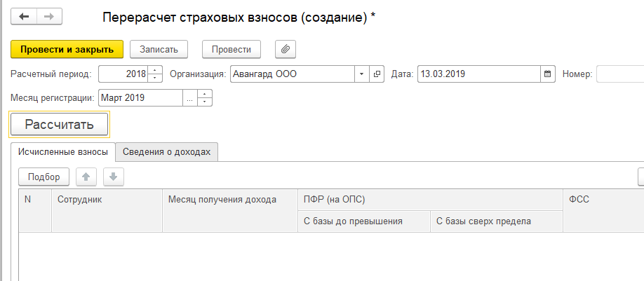Open the calendar picker in Дата field

(x=547, y=74)
